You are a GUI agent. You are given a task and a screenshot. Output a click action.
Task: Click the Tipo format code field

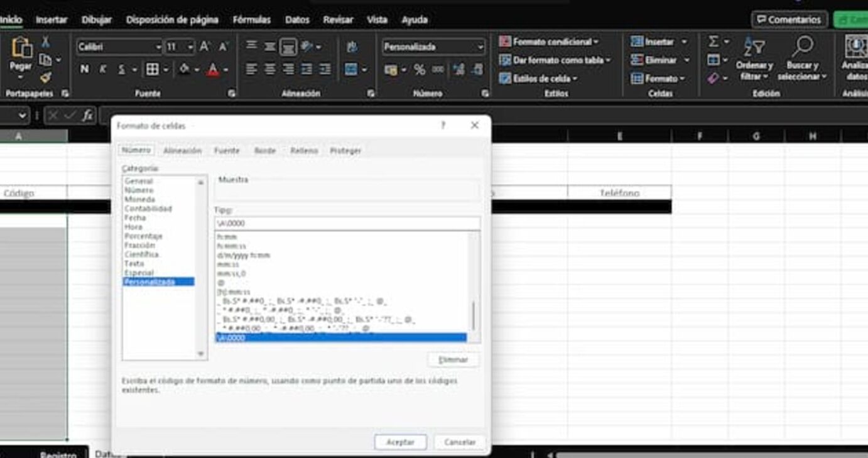point(347,223)
